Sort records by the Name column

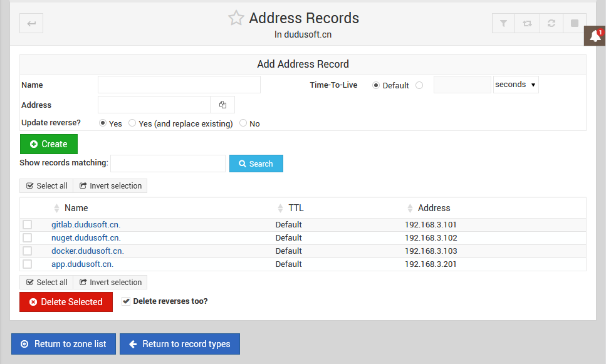pos(76,208)
